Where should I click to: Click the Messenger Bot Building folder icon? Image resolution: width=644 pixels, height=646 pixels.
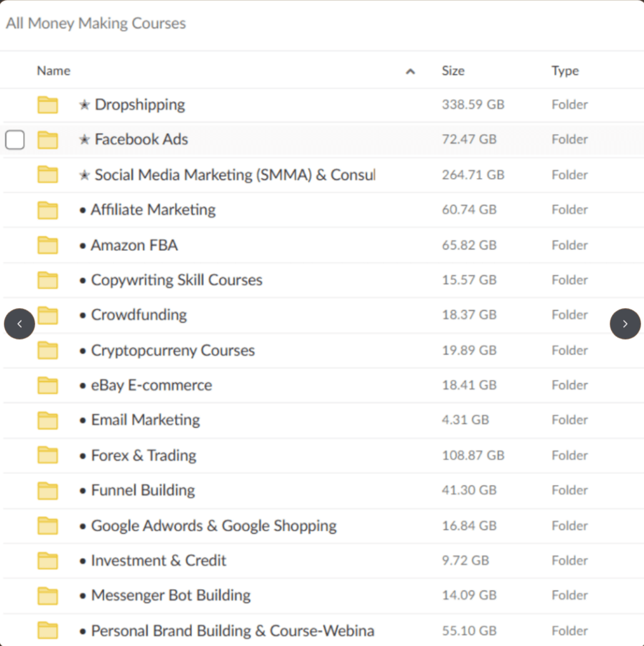click(47, 596)
